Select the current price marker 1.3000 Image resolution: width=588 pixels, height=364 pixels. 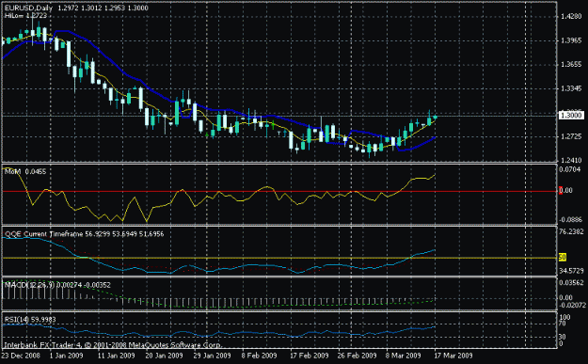[571, 116]
